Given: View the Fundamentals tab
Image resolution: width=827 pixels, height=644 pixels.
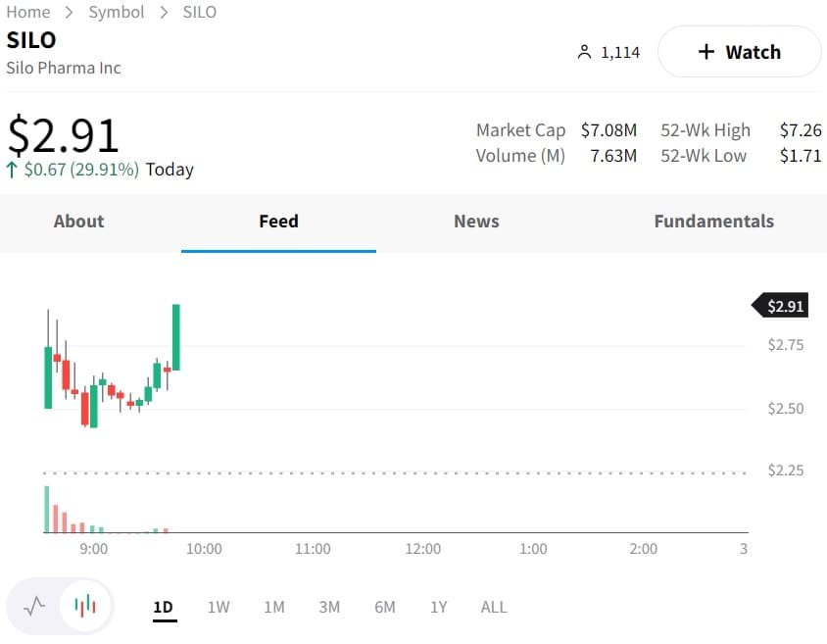Looking at the screenshot, I should 713,222.
